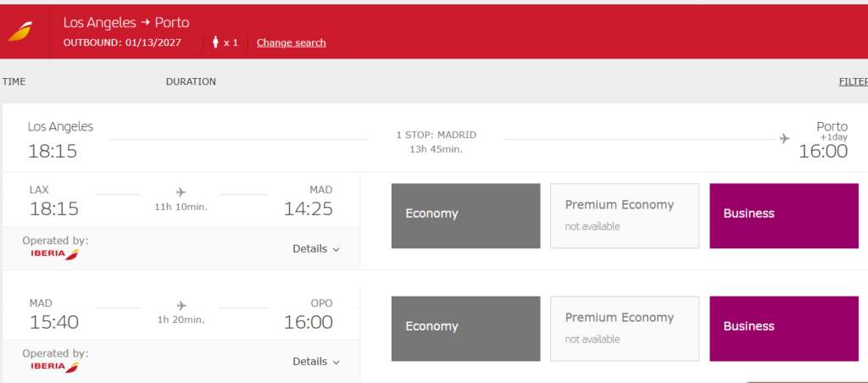Select Economy fare for MAD–OPO flight
Viewport: 868px width, 383px height.
[x=465, y=329]
